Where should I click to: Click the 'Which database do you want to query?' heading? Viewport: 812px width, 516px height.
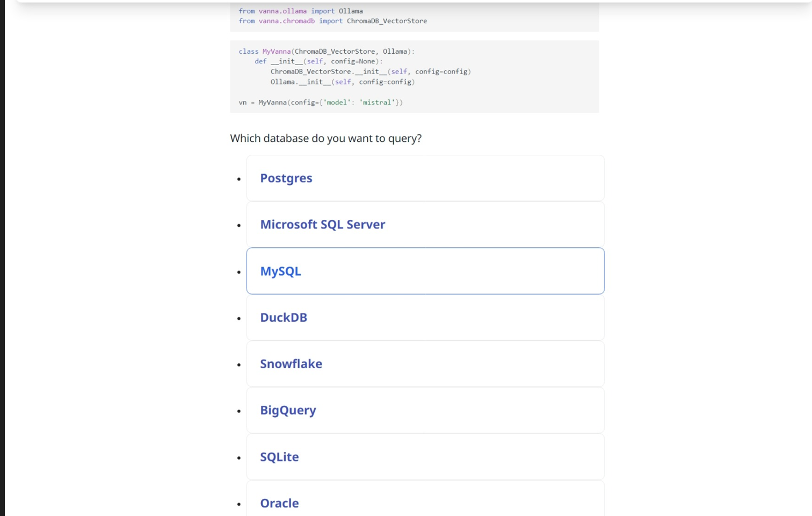click(x=325, y=138)
